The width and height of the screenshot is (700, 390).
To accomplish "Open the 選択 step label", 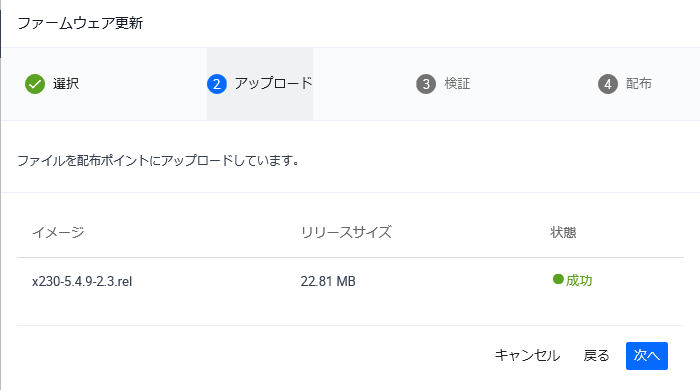I will [x=66, y=84].
